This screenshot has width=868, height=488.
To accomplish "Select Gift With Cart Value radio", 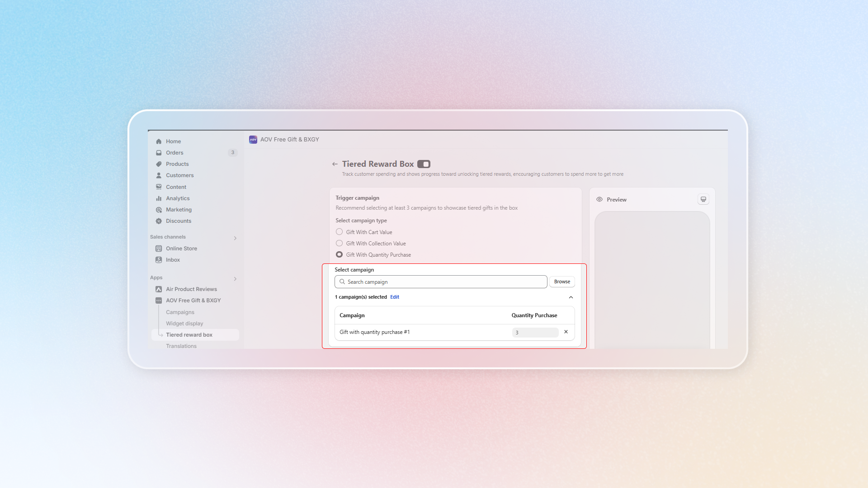I will 339,232.
